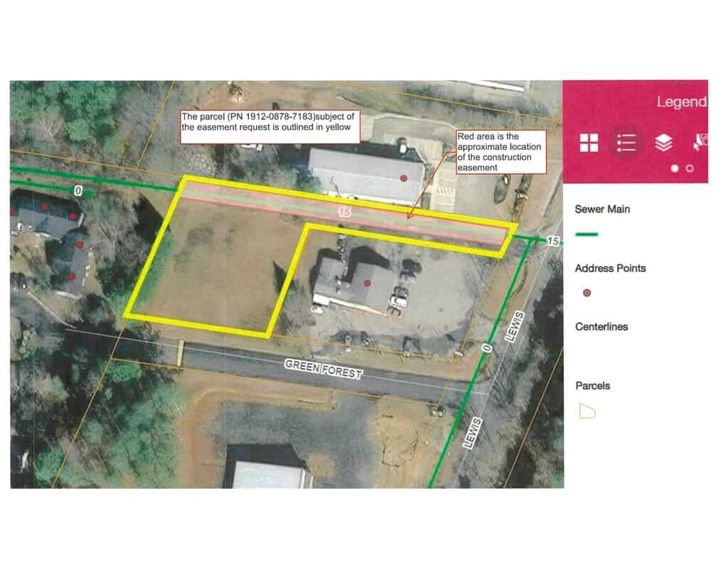Click the pink 15 label in easement
Screen dimensions: 728x562
click(345, 212)
